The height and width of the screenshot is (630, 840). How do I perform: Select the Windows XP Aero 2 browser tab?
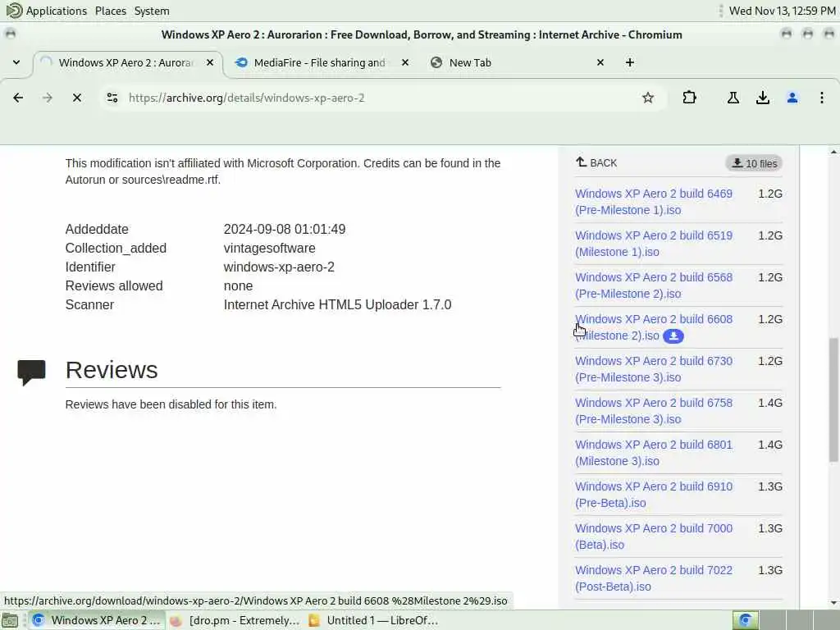[126, 62]
